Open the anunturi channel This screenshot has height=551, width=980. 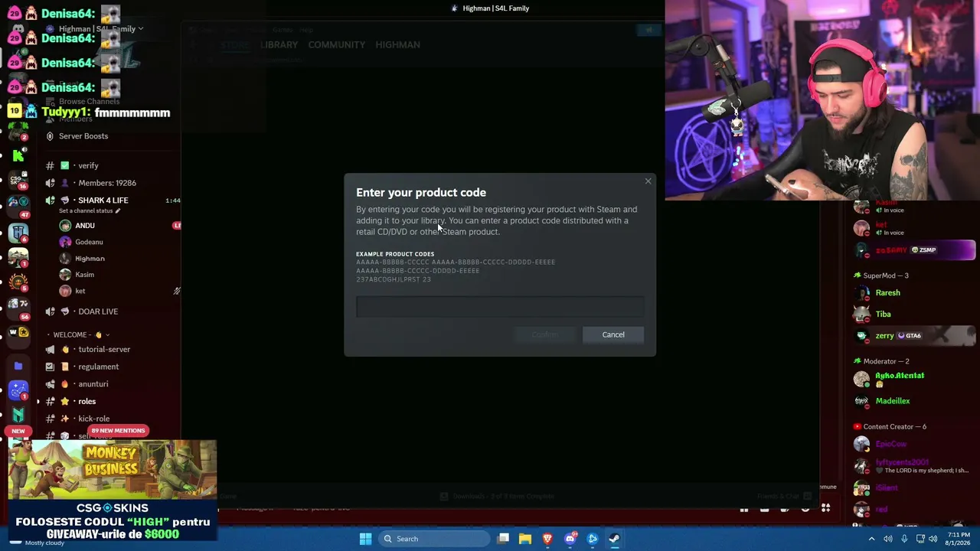click(x=93, y=384)
